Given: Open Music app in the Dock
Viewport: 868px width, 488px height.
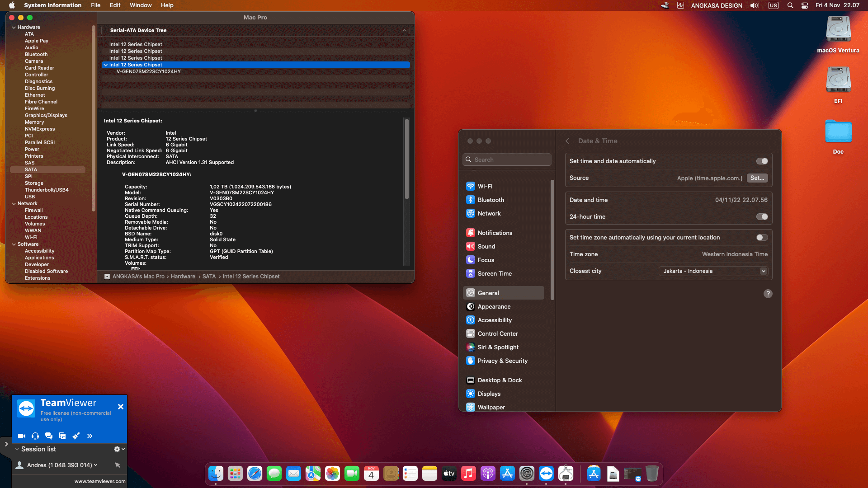Looking at the screenshot, I should [468, 474].
